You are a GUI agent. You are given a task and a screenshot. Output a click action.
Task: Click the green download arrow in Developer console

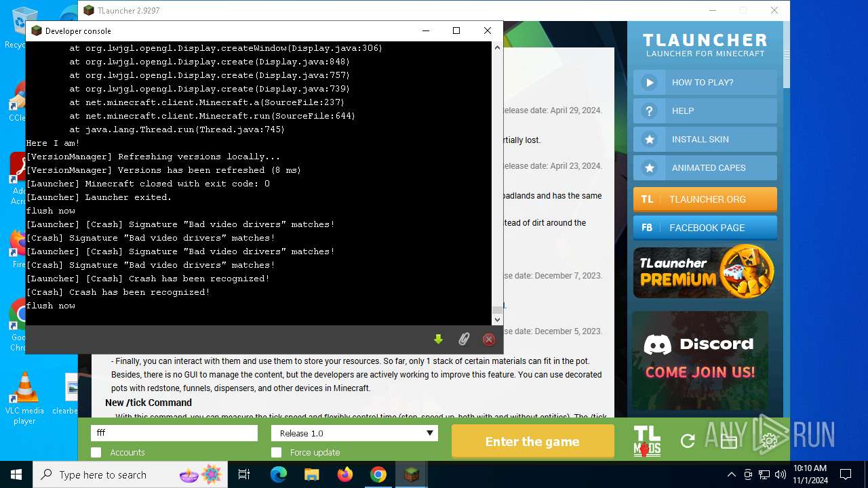(438, 339)
